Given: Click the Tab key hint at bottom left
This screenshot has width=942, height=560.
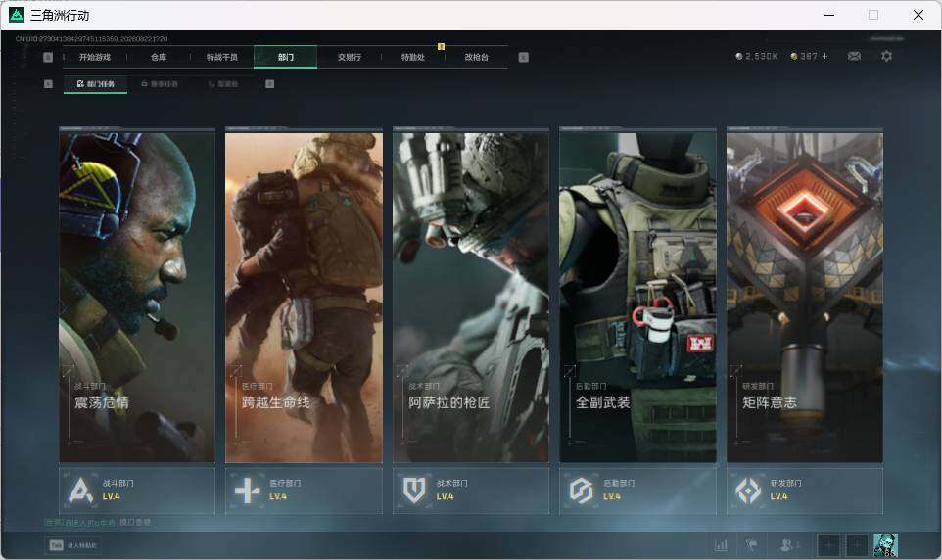Looking at the screenshot, I should coord(57,545).
